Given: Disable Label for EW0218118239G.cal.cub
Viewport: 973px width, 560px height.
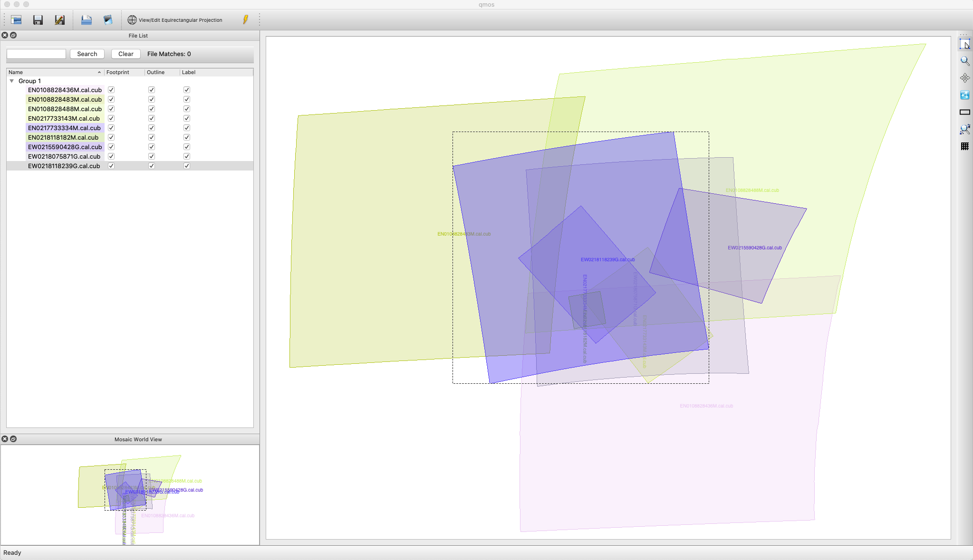Looking at the screenshot, I should tap(187, 166).
